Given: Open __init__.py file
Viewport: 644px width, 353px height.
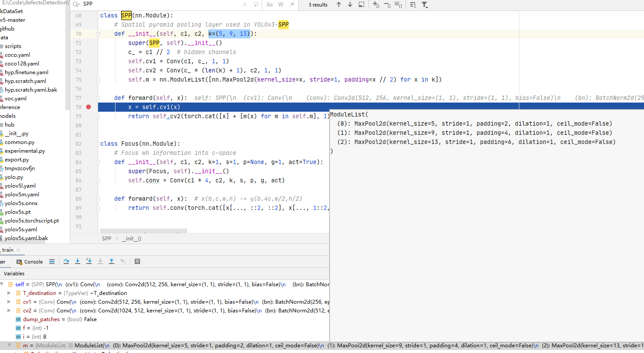Looking at the screenshot, I should tap(17, 134).
